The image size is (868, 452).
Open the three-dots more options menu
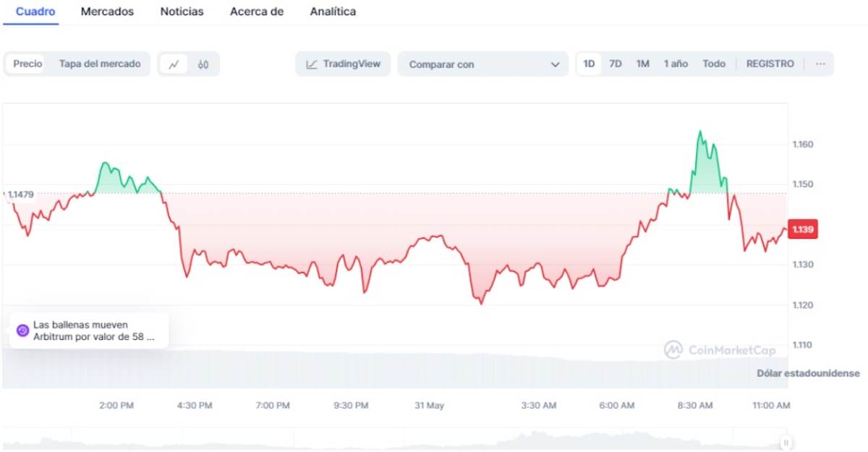[x=820, y=64]
